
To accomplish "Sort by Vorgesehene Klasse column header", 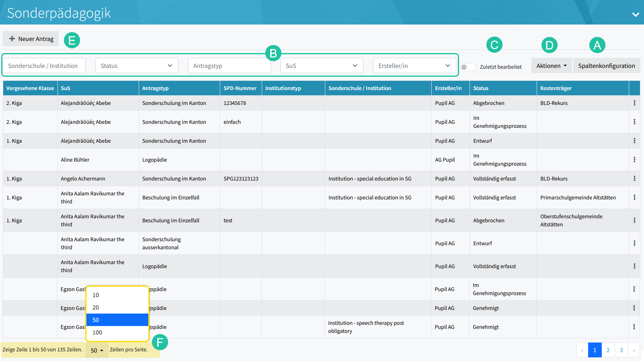I will (30, 88).
